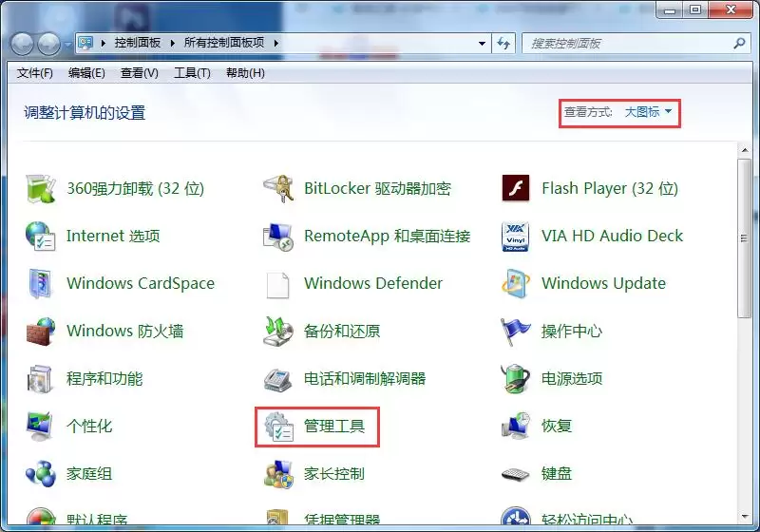This screenshot has height=532, width=760.
Task: Open the 管理工具 link
Action: click(334, 426)
